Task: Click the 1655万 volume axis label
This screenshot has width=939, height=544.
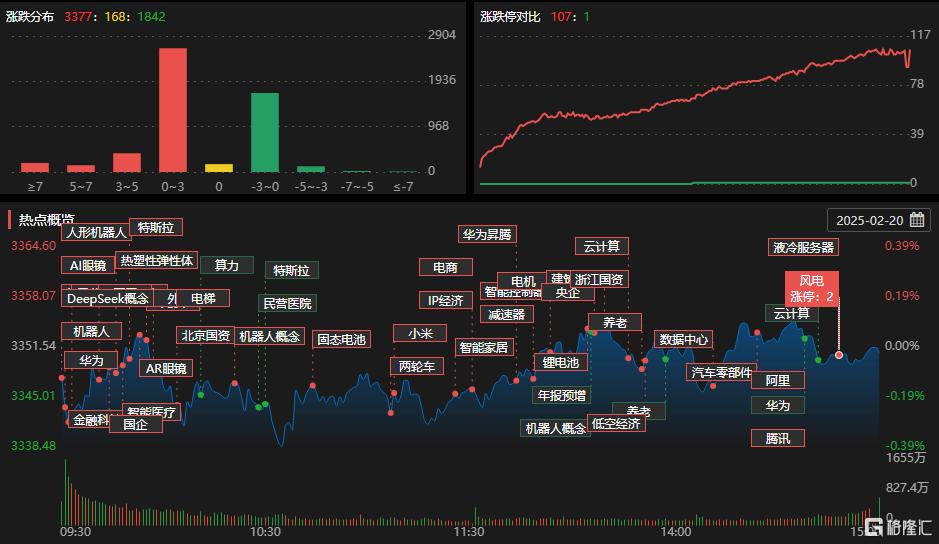Action: [905, 458]
